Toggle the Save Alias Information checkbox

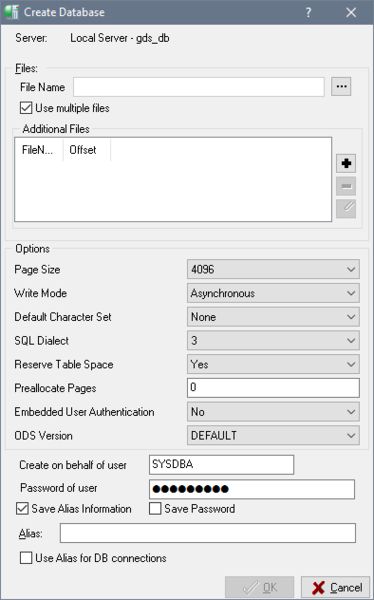(22, 509)
